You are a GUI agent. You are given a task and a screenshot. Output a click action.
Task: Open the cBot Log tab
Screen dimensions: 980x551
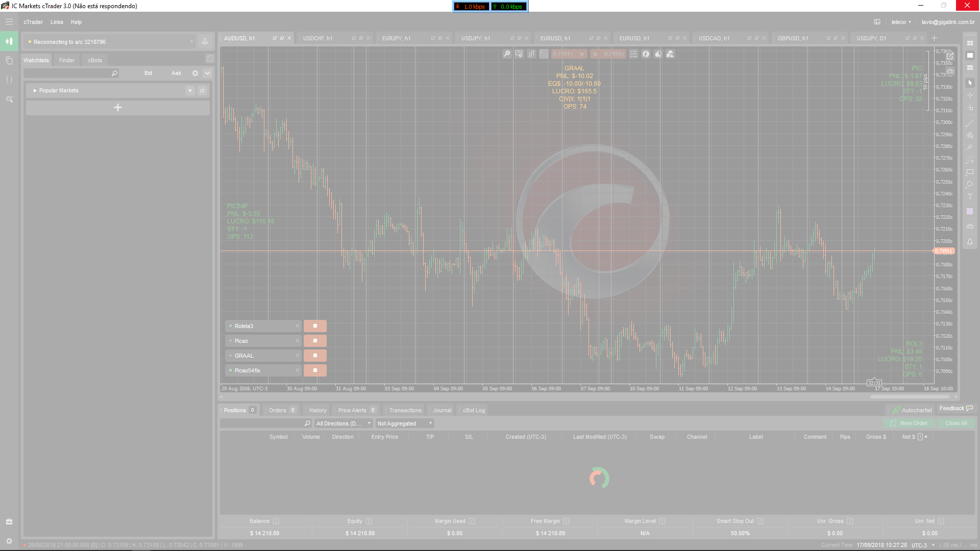click(x=474, y=410)
